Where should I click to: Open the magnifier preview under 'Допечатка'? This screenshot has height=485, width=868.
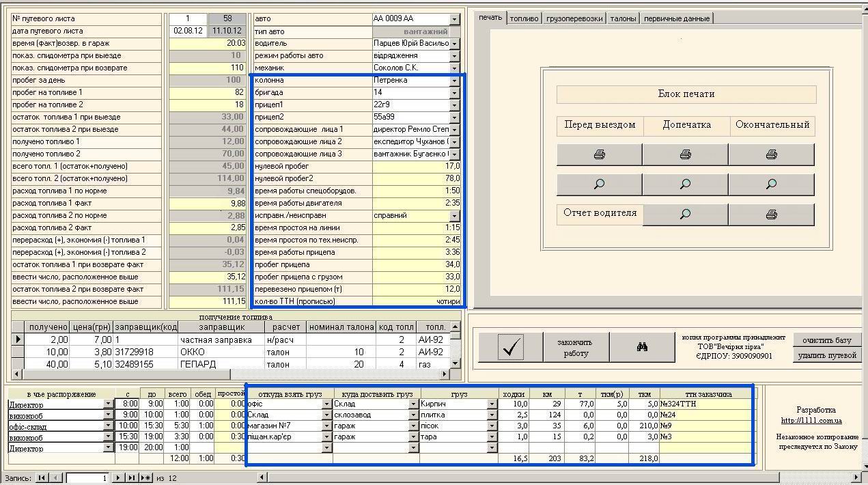point(685,184)
